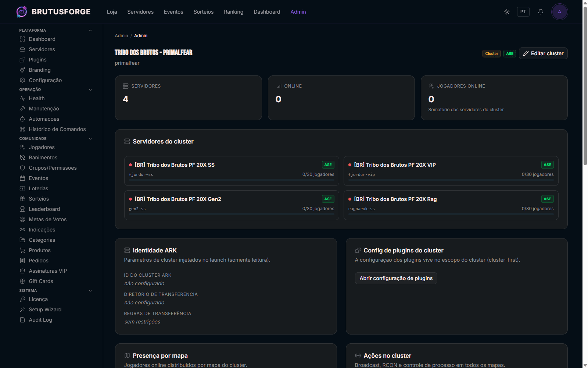This screenshot has width=588, height=368.
Task: Click the Dashboard icon in the sidebar
Action: pos(22,39)
